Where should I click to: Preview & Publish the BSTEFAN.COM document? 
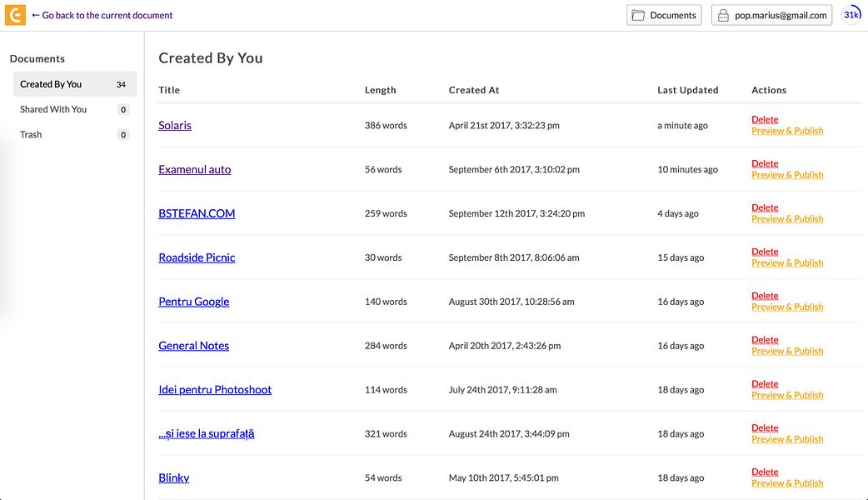click(x=787, y=219)
